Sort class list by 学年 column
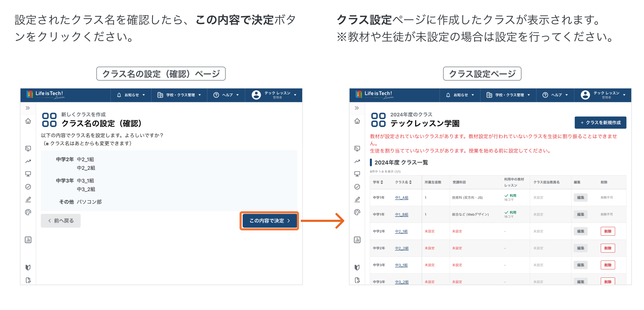This screenshot has height=310, width=644. 378,182
